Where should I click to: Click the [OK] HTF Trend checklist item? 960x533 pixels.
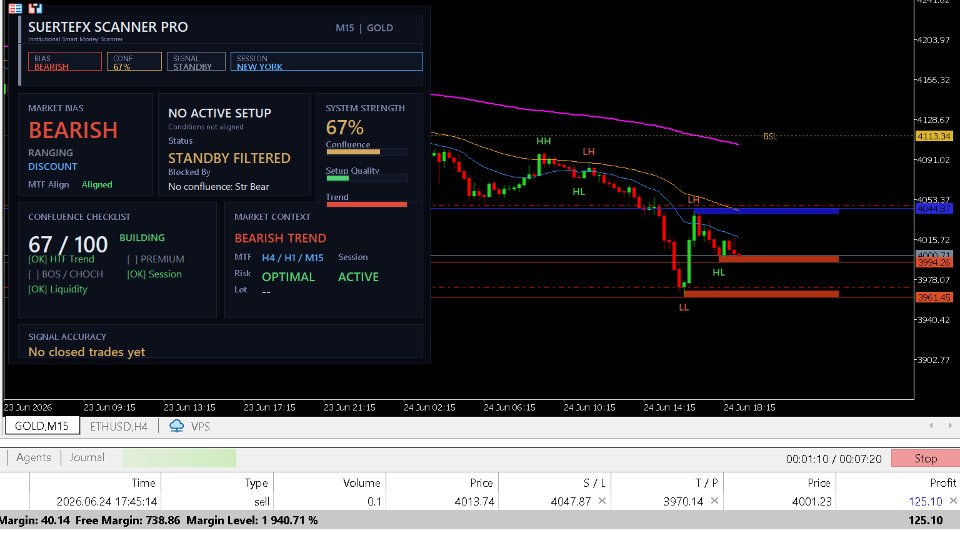tap(61, 259)
